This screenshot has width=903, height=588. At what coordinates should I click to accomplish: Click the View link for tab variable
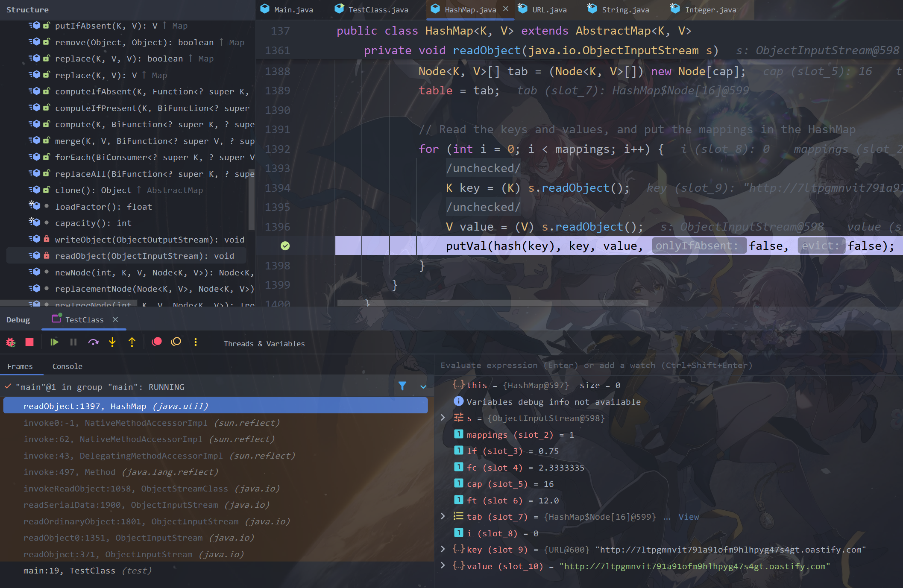[689, 517]
